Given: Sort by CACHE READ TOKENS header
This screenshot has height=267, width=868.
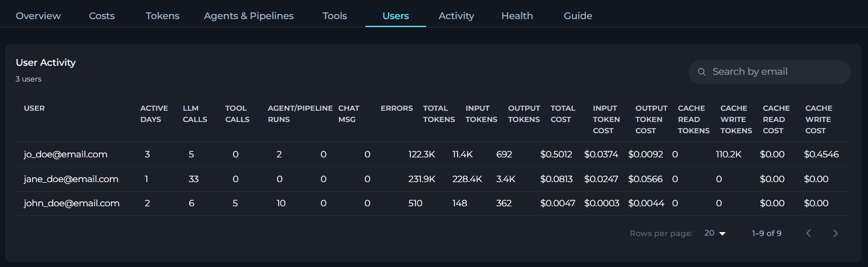Looking at the screenshot, I should pos(693,119).
